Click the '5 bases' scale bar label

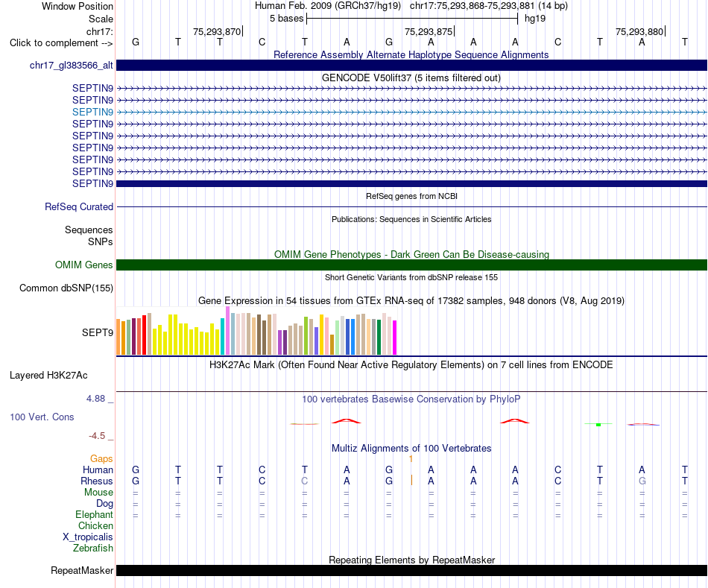[x=287, y=19]
